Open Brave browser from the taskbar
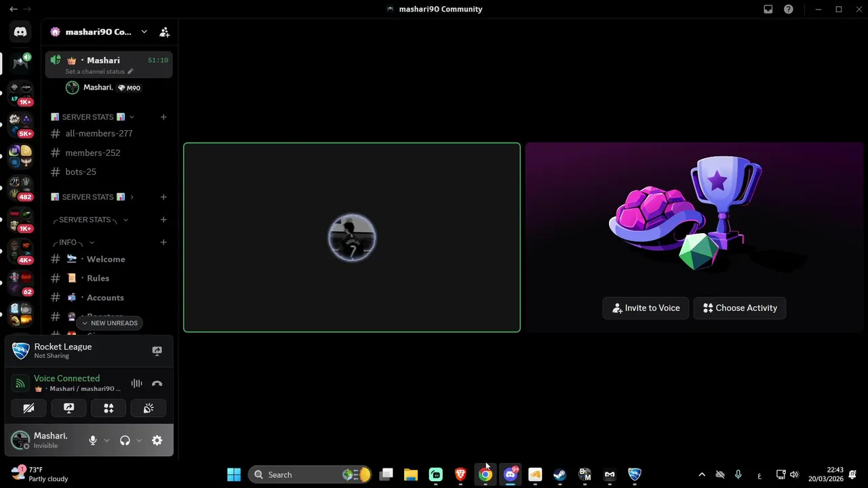Viewport: 868px width, 488px height. tap(460, 474)
